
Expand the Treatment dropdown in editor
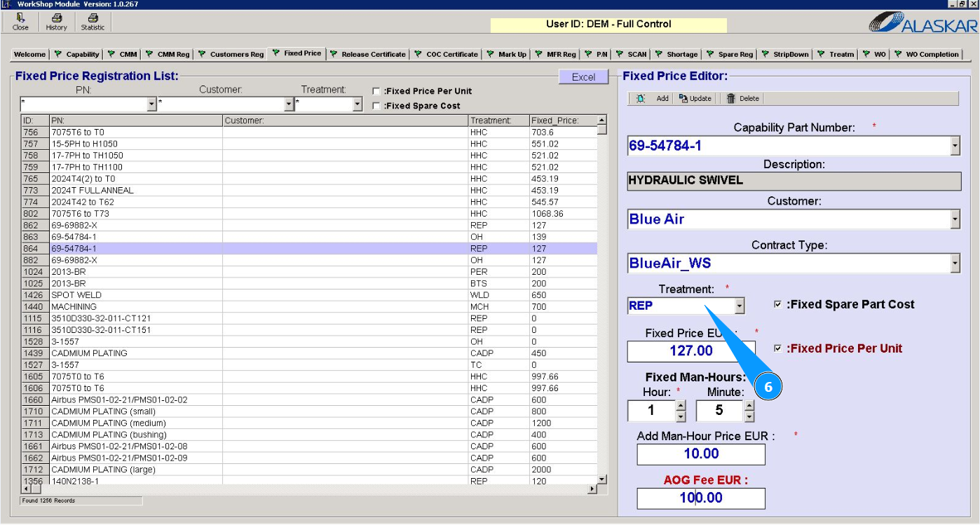tap(739, 306)
